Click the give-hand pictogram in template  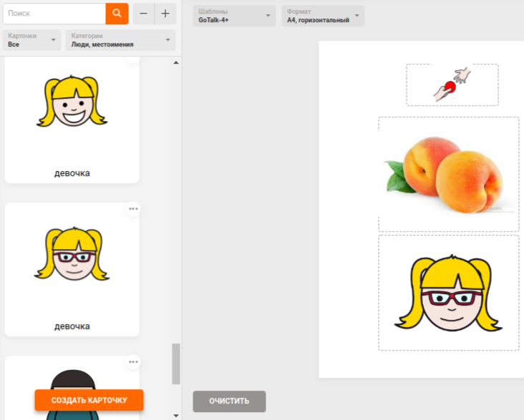[452, 84]
